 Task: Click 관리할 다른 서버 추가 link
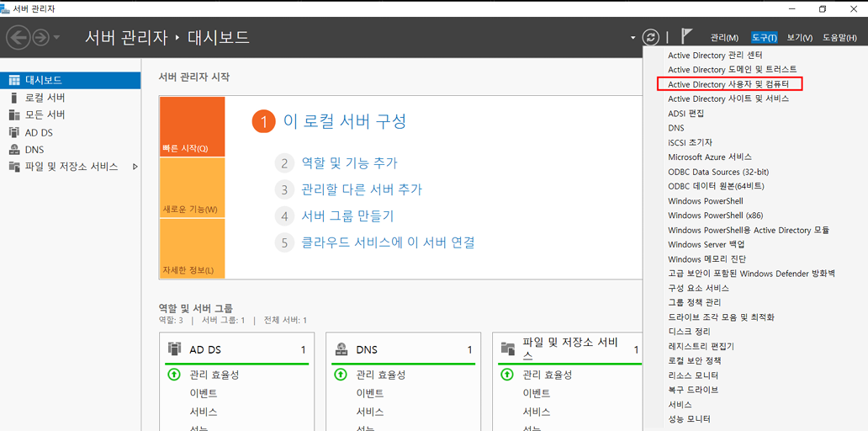362,190
